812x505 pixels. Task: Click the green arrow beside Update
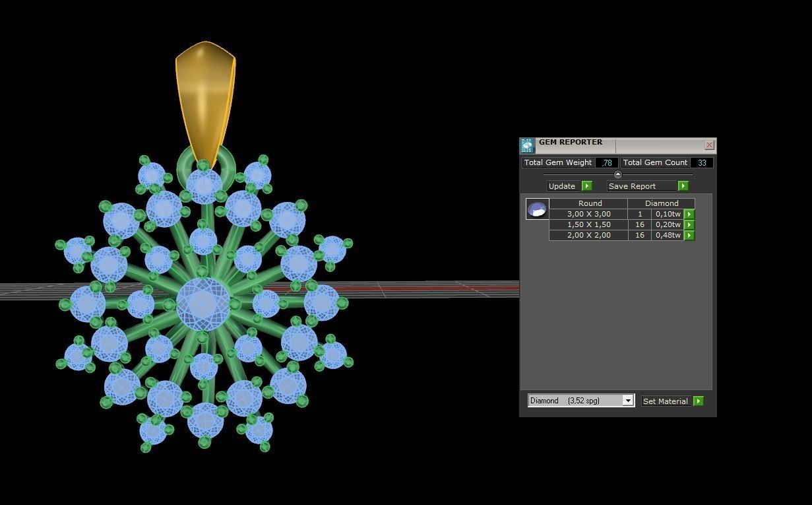pyautogui.click(x=587, y=186)
